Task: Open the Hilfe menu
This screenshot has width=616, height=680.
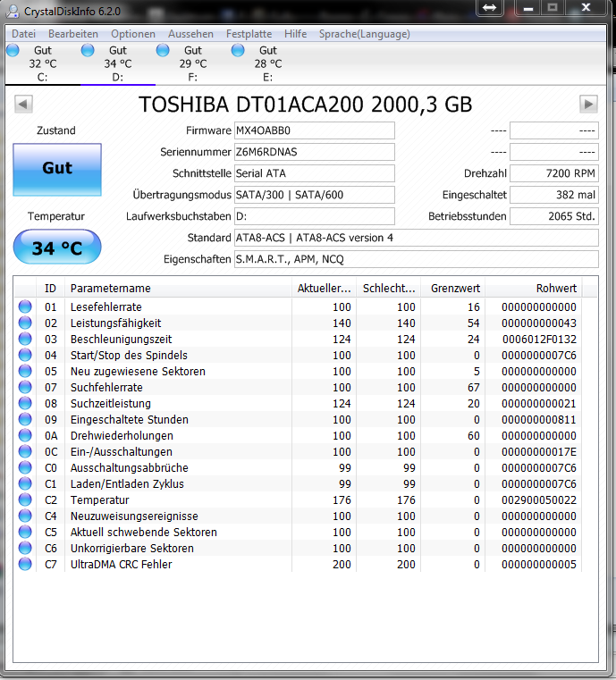Action: (295, 34)
